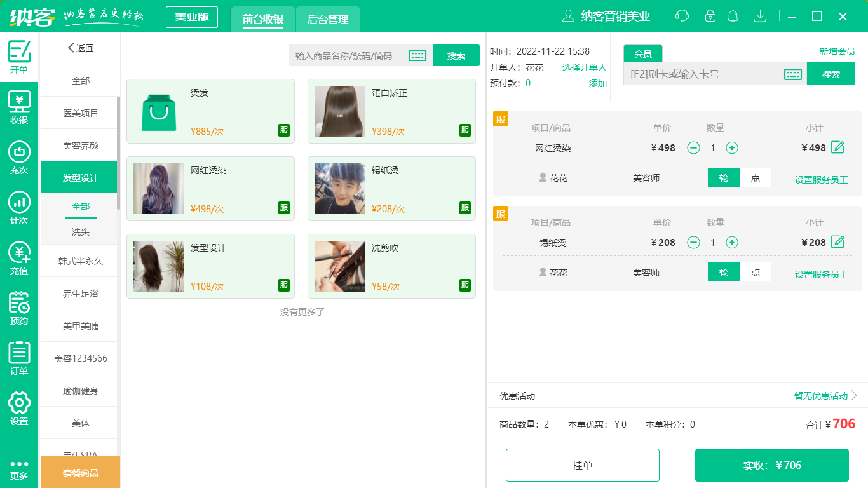Switch 锡纸烫 staff mode to 点
The image size is (868, 488).
[756, 272]
